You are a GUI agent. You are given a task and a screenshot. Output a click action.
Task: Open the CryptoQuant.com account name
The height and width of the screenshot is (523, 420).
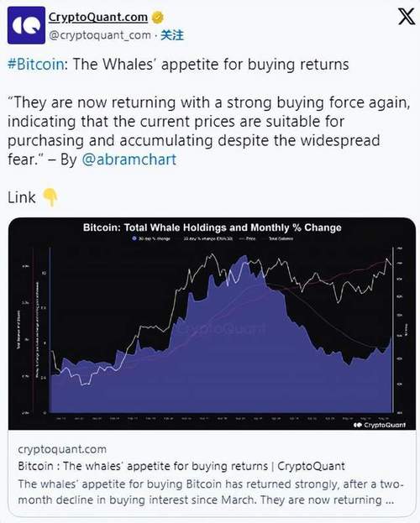[98, 17]
